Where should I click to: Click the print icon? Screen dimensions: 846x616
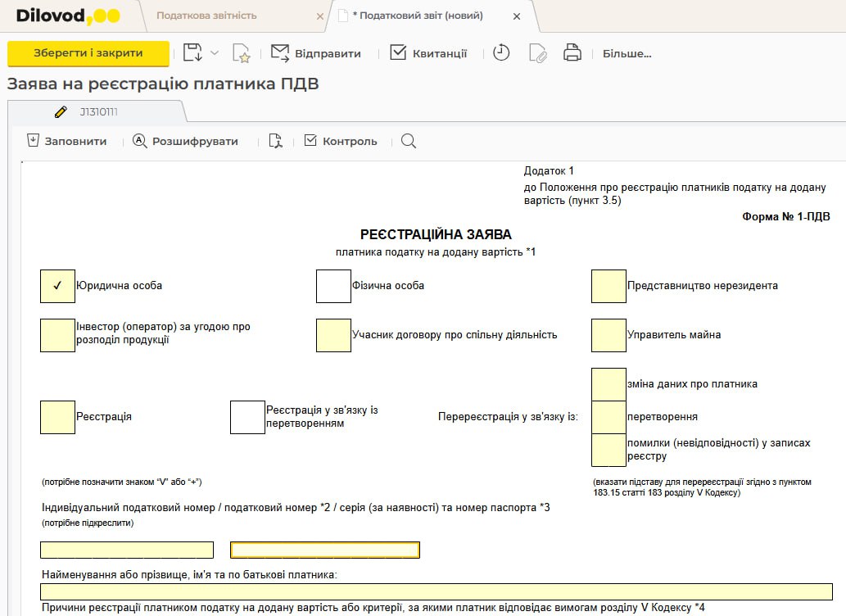tap(572, 53)
